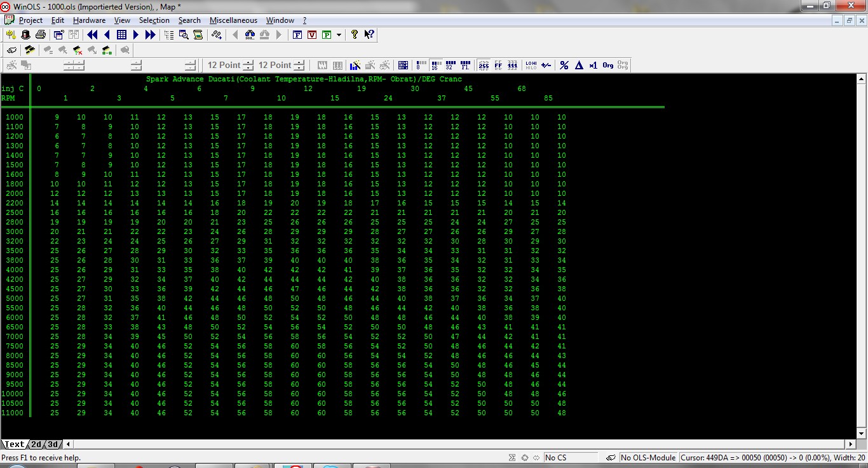The width and height of the screenshot is (868, 468).
Task: Click column header 85
Action: click(x=548, y=98)
